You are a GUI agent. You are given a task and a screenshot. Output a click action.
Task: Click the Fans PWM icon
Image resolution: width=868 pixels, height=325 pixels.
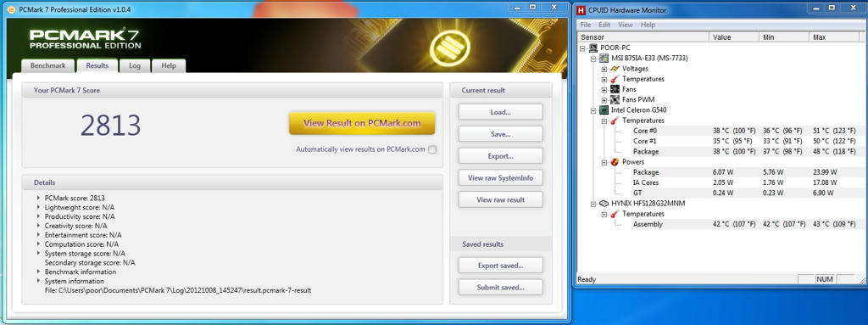(x=615, y=100)
